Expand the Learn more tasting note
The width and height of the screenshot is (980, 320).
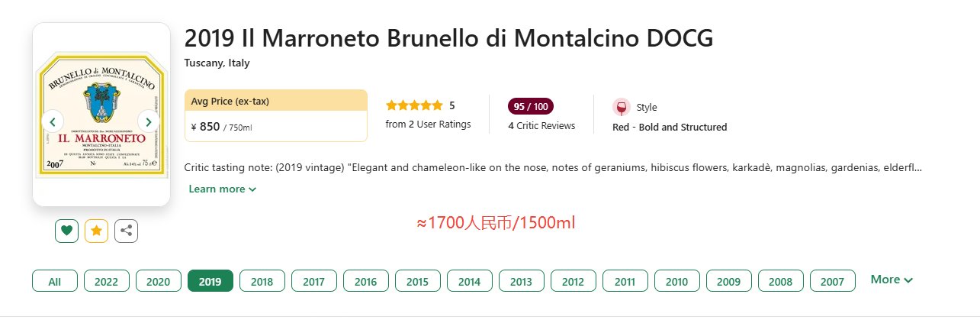(x=222, y=189)
